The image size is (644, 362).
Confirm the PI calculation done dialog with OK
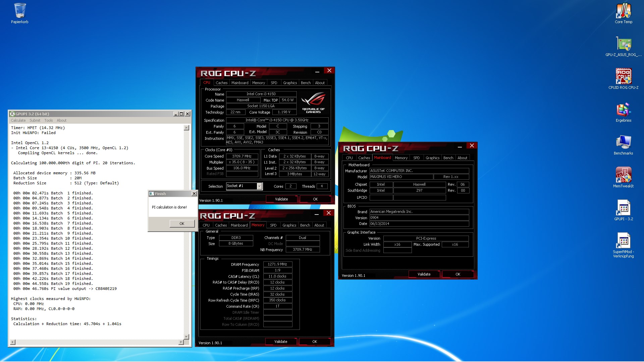[x=182, y=224]
